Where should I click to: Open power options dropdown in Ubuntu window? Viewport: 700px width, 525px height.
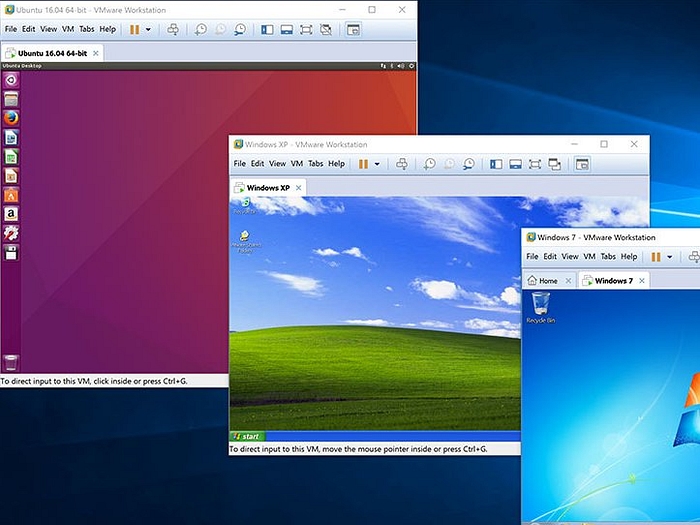pos(148,30)
